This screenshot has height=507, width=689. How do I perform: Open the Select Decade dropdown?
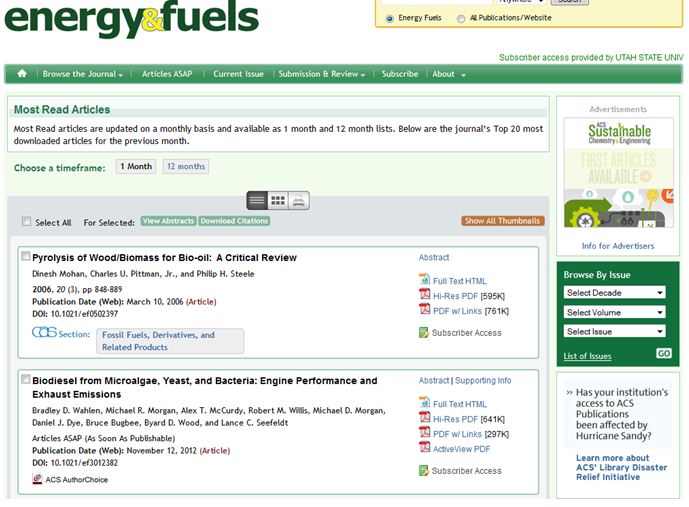point(614,293)
